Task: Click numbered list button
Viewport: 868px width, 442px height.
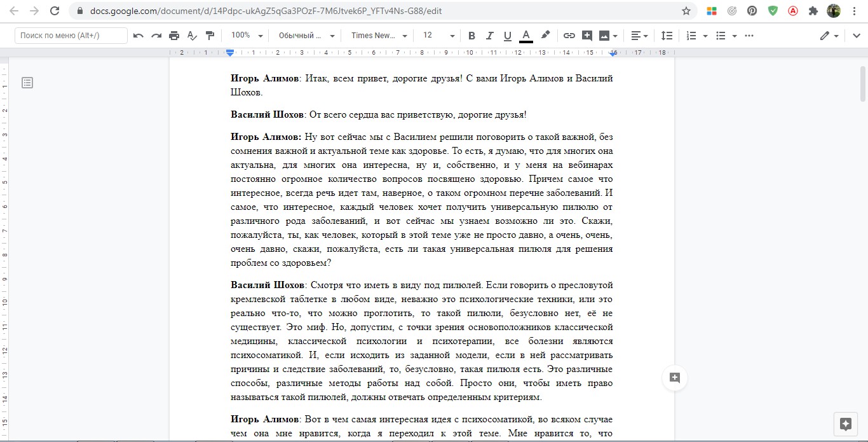Action: pyautogui.click(x=692, y=36)
